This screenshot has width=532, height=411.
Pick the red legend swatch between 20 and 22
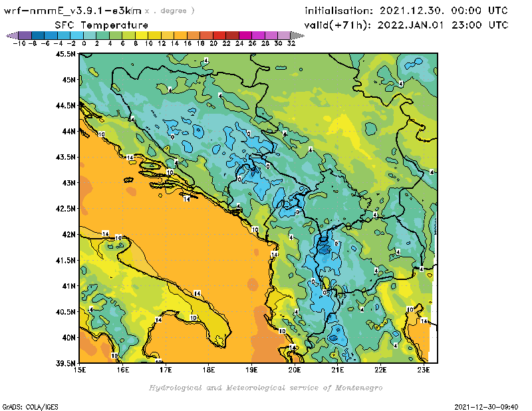coord(219,35)
